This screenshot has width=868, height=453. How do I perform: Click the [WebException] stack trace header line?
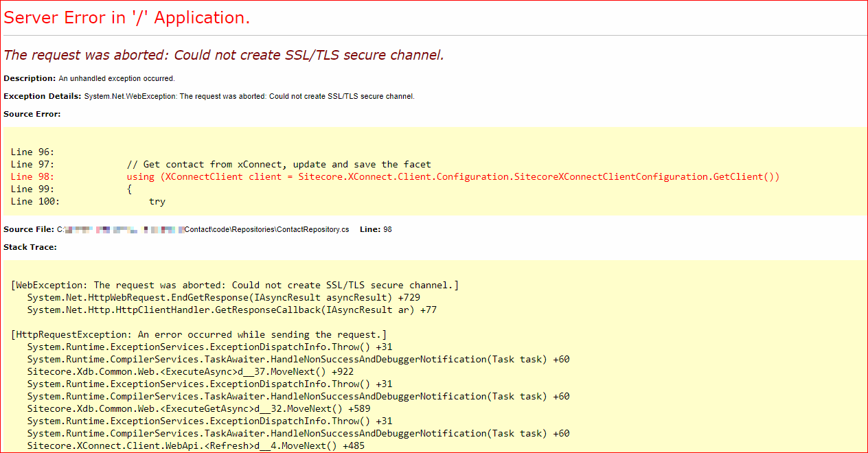pyautogui.click(x=235, y=285)
